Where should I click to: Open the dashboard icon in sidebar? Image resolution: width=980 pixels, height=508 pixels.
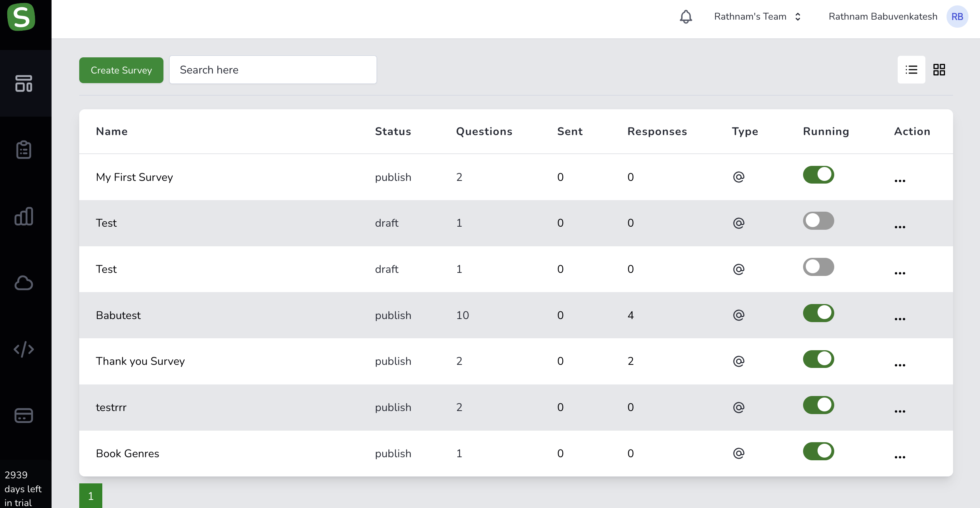(23, 84)
